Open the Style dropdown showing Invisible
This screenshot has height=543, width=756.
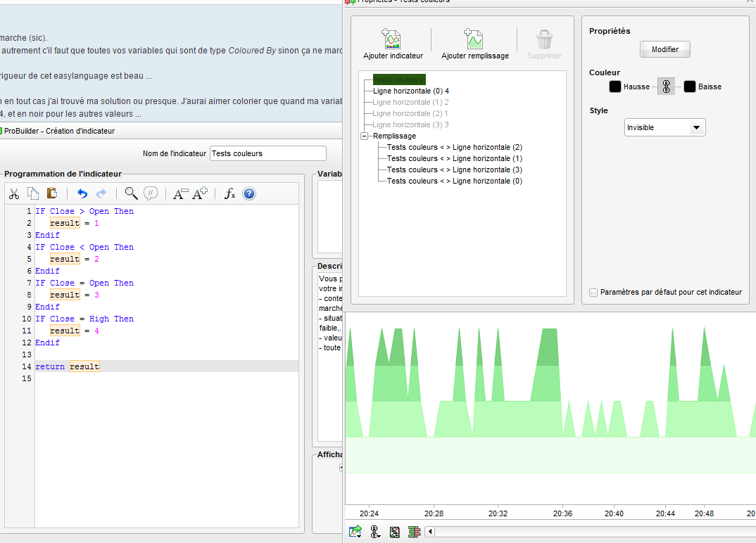click(x=664, y=127)
